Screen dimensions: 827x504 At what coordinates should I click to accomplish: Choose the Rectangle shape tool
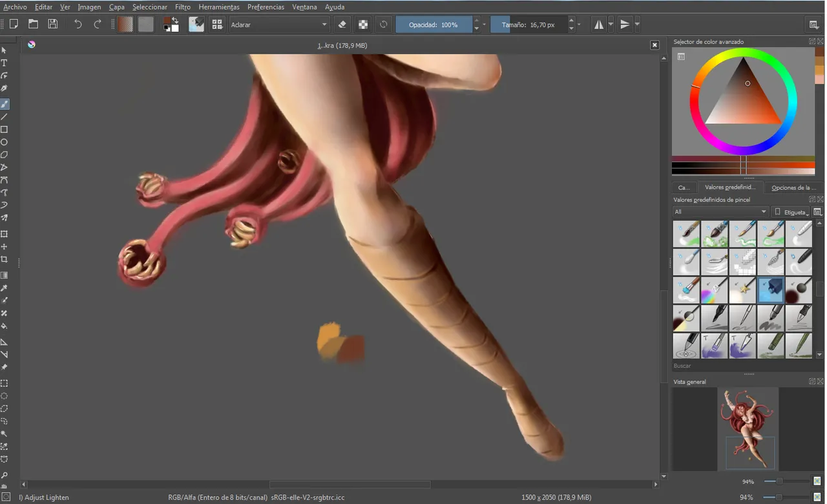(x=4, y=129)
